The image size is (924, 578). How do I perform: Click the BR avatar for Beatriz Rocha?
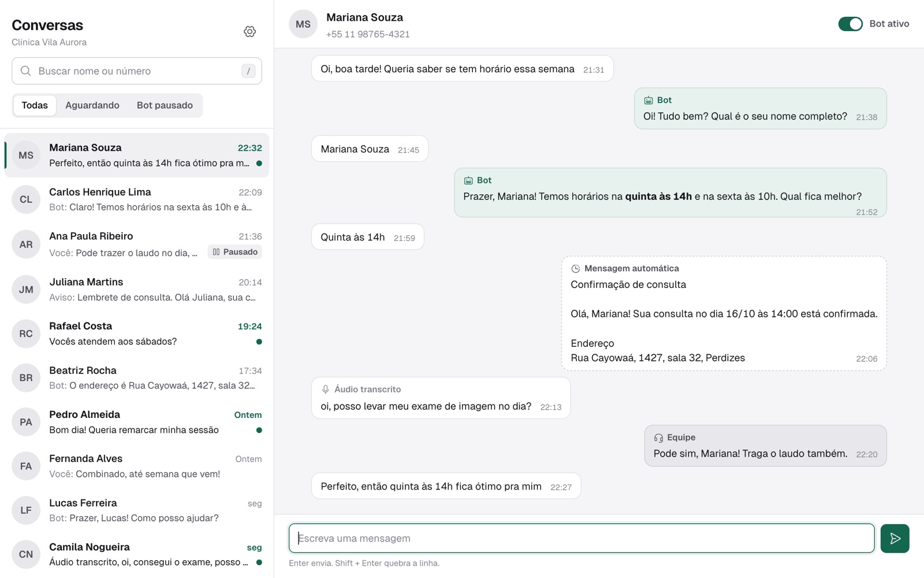pos(26,378)
